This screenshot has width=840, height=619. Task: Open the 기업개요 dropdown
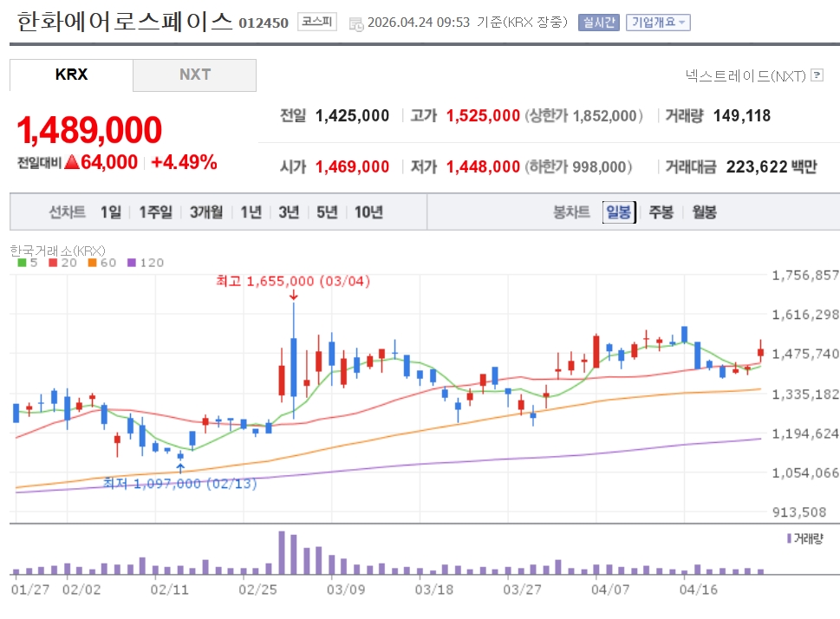pos(658,23)
